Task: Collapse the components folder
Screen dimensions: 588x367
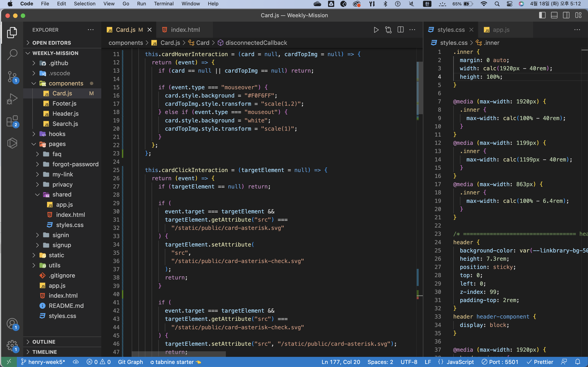Action: click(66, 83)
